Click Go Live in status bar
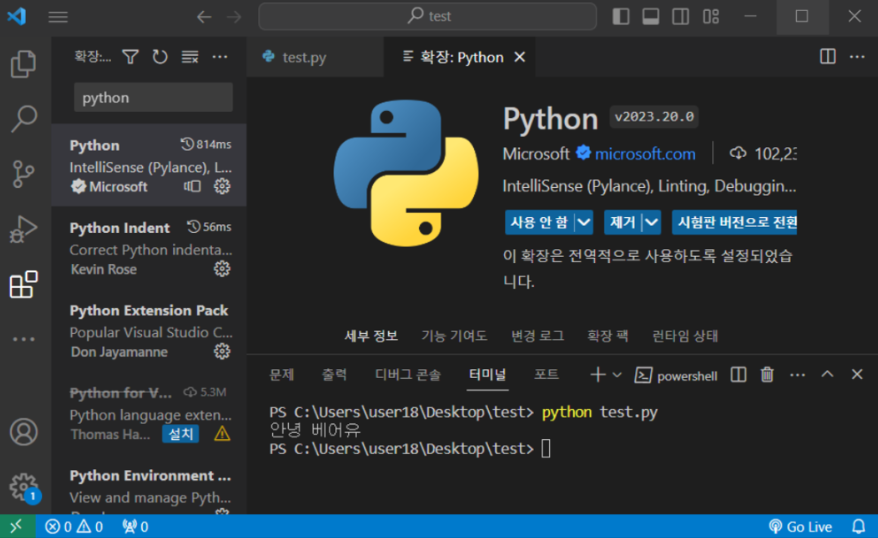The width and height of the screenshot is (878, 538). [x=800, y=526]
